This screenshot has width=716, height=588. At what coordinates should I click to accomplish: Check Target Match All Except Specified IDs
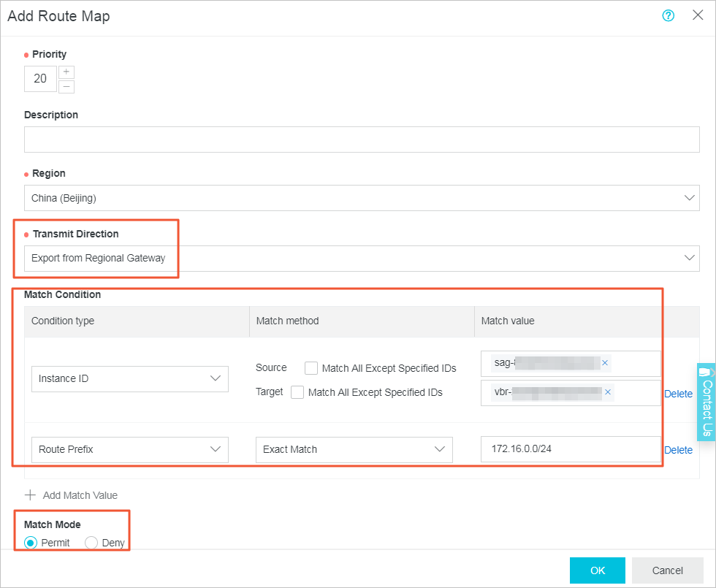pyautogui.click(x=297, y=392)
